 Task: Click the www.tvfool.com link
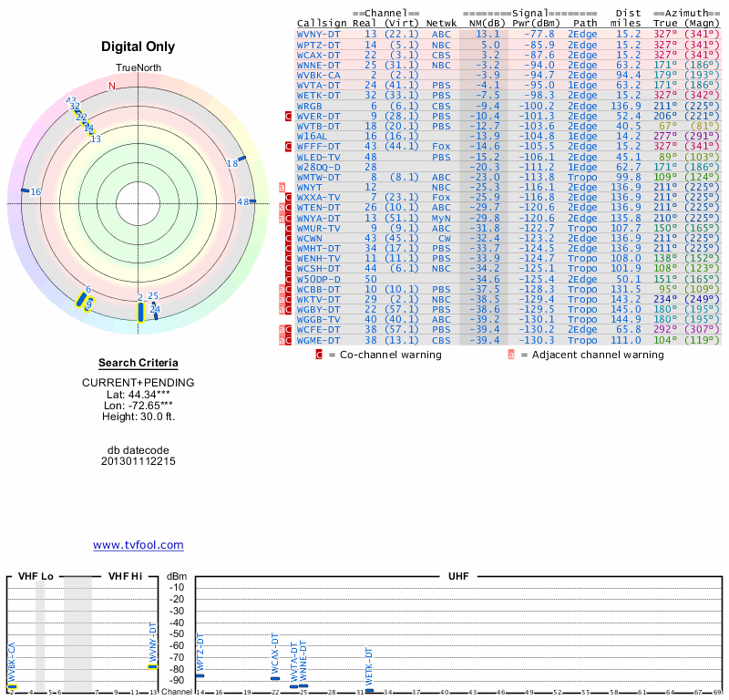pyautogui.click(x=138, y=545)
